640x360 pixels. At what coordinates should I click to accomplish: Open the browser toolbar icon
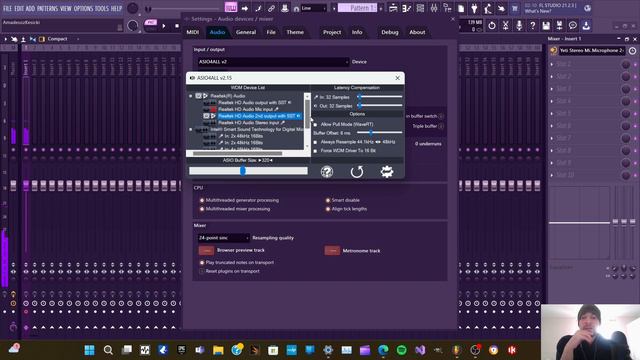[447, 8]
